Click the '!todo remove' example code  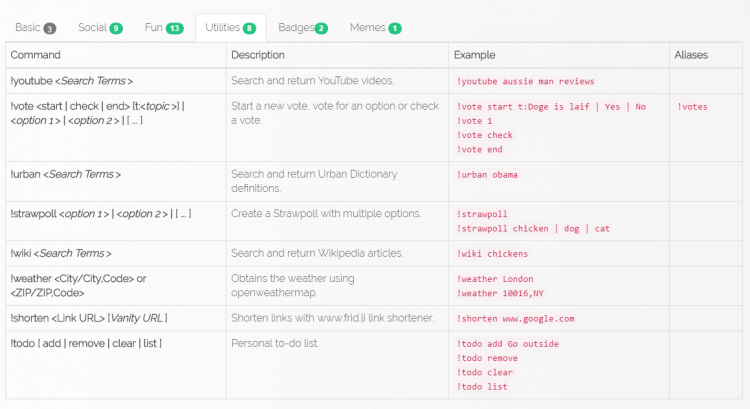pyautogui.click(x=487, y=358)
